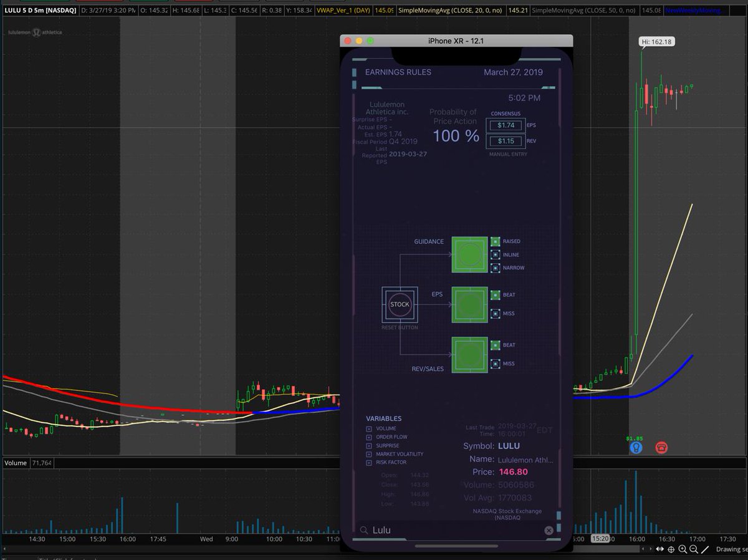Click the green GUIDANCE indicator box
The height and width of the screenshot is (560, 748).
tap(469, 254)
